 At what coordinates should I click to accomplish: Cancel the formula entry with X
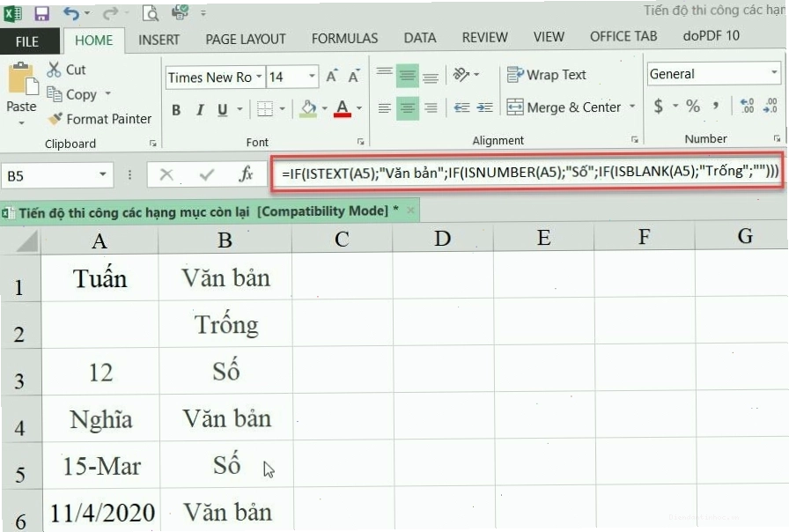[x=166, y=174]
